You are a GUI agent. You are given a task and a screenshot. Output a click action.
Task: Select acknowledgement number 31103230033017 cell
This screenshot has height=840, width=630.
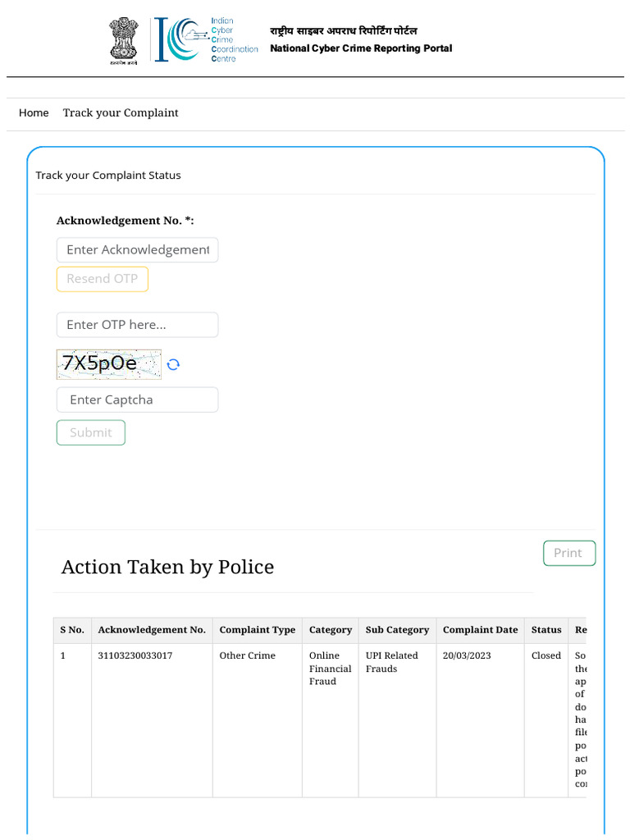(x=135, y=655)
